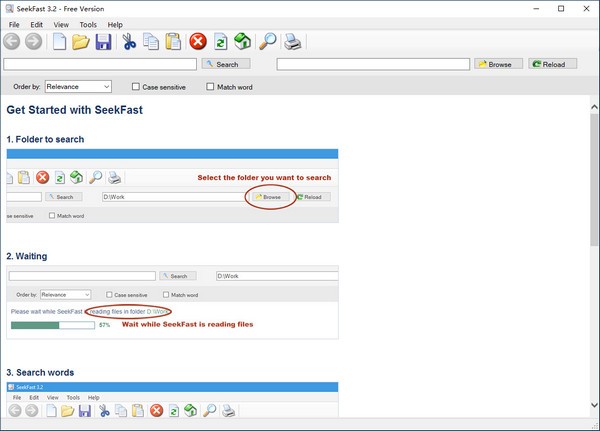The height and width of the screenshot is (431, 600).
Task: Open the File menu
Action: click(x=14, y=24)
